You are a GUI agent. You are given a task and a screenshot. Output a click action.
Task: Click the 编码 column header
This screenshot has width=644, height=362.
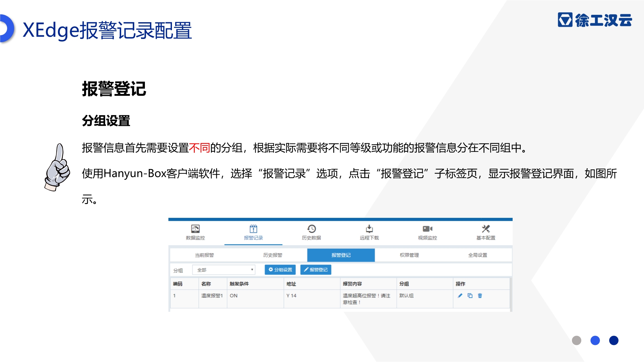185,284
